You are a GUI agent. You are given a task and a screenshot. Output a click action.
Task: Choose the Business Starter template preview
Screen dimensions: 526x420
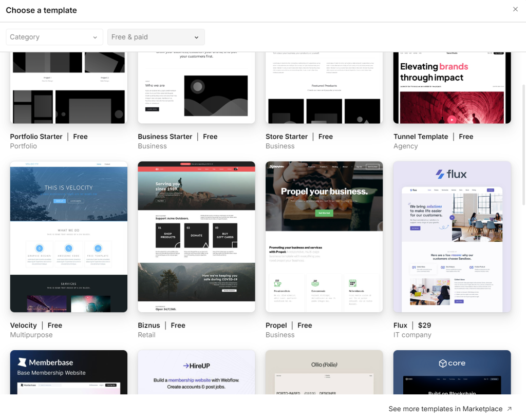[196, 87]
